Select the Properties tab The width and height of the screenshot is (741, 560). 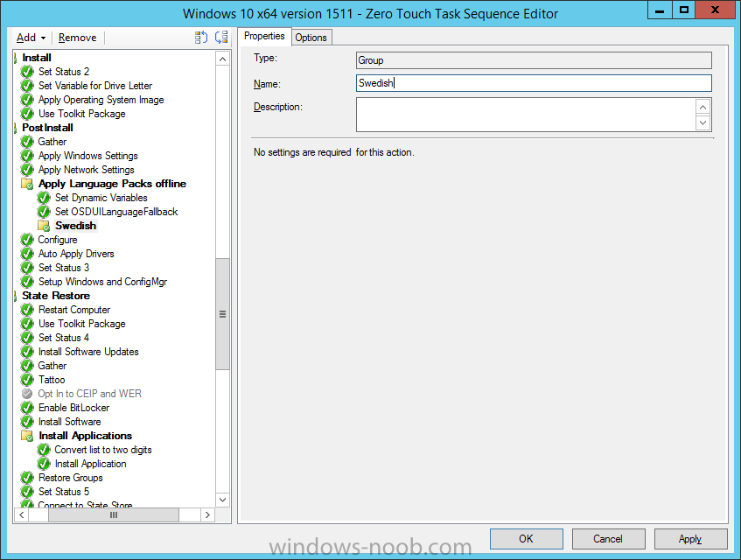point(264,37)
